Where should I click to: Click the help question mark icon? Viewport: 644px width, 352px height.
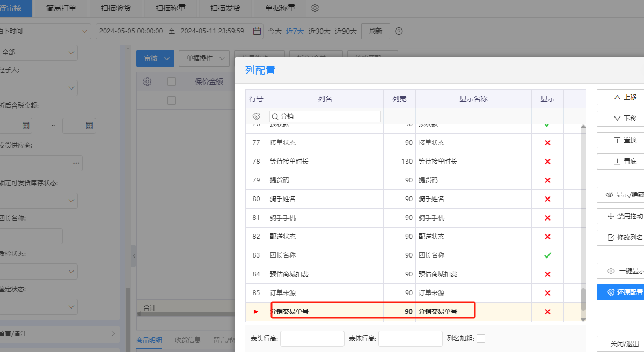click(x=399, y=31)
